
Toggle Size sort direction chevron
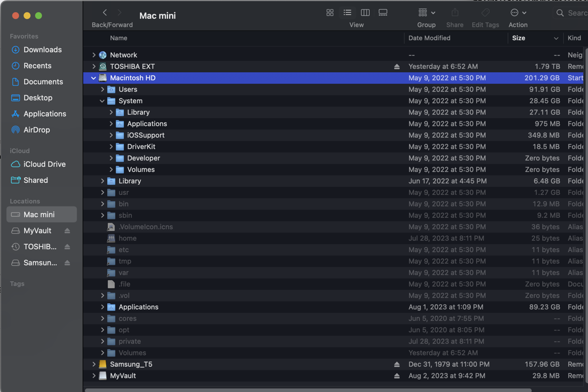tap(556, 38)
